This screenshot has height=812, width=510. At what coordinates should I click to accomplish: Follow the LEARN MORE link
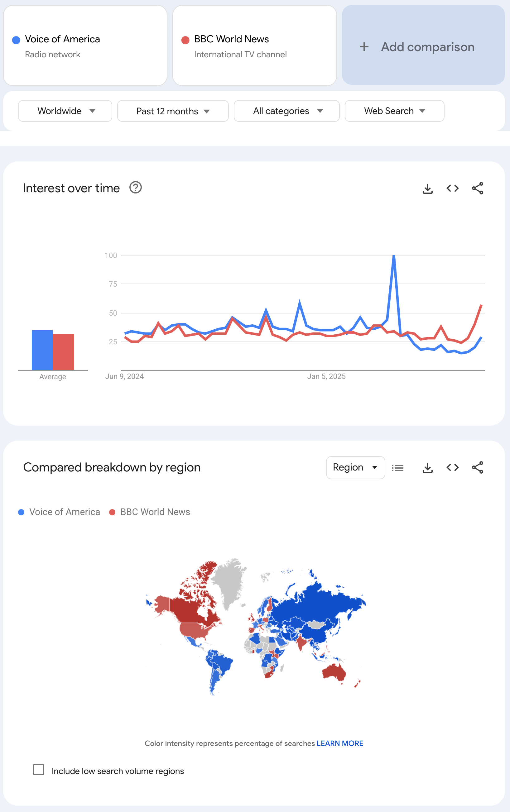tap(340, 743)
